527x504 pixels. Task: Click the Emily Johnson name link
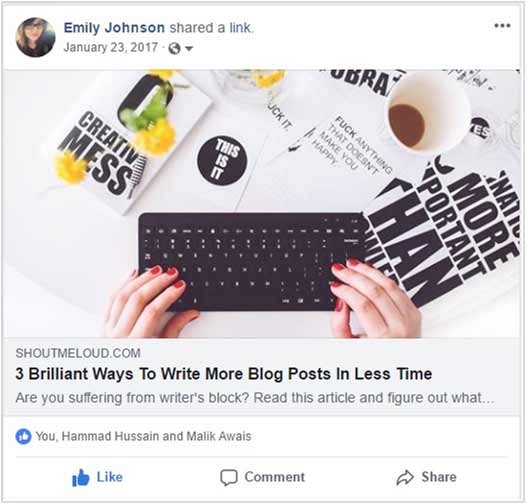(114, 28)
